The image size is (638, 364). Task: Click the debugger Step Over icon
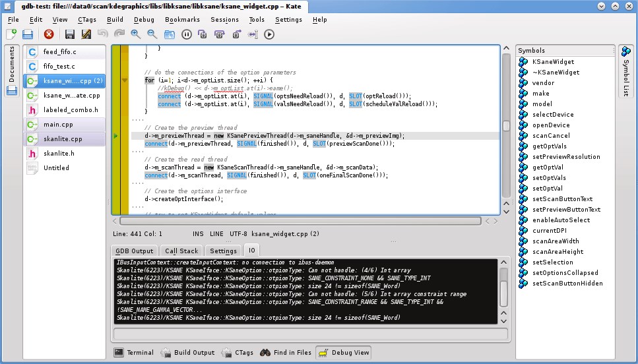tap(219, 34)
